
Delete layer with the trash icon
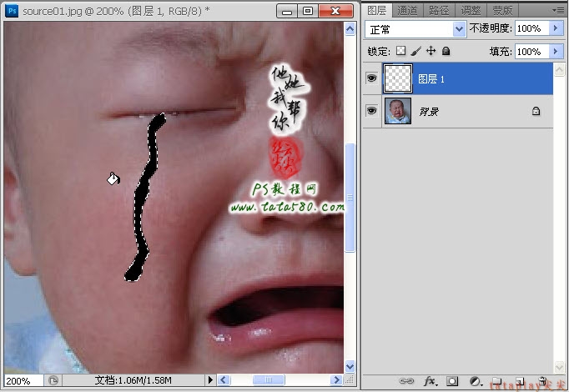(x=542, y=381)
